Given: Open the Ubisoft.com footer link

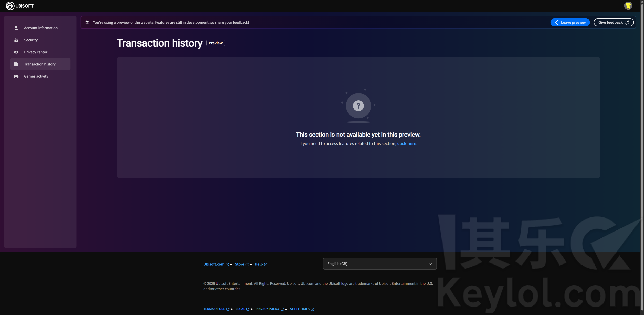Looking at the screenshot, I should (x=214, y=264).
